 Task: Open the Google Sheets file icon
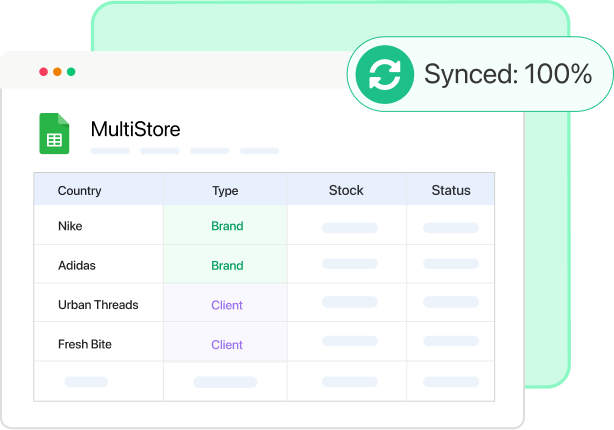[x=54, y=134]
